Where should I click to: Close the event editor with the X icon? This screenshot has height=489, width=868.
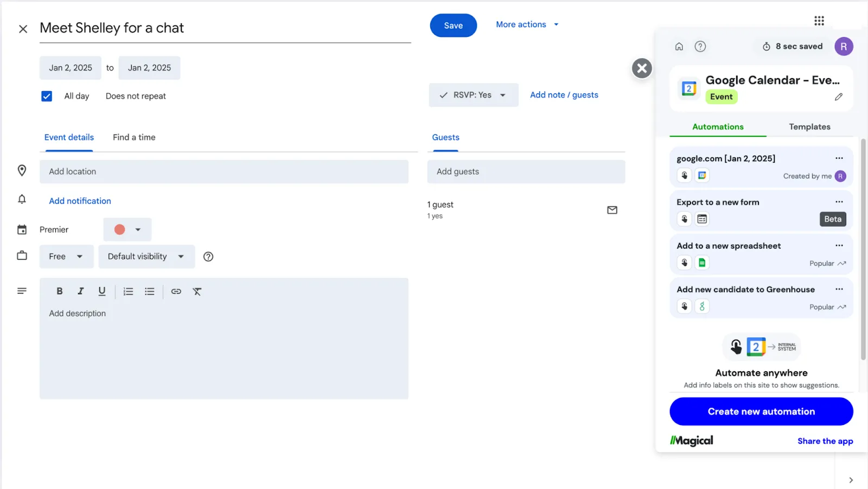23,29
